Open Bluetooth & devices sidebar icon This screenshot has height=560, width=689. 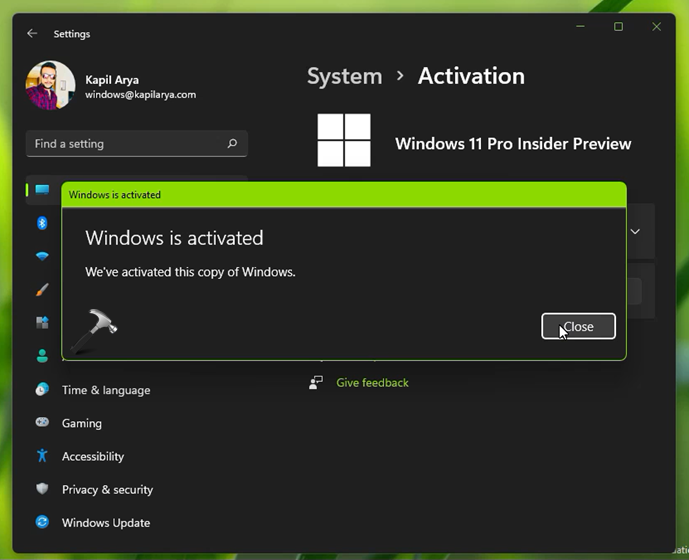pyautogui.click(x=42, y=223)
